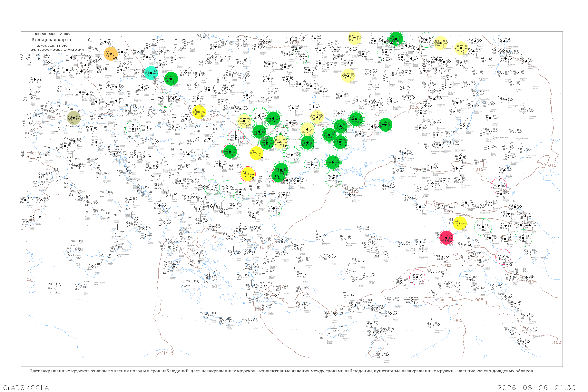Viewport: 588px width, 392px height.
Task: Click the green filled circle near Wroclaw
Action: pyautogui.click(x=171, y=79)
